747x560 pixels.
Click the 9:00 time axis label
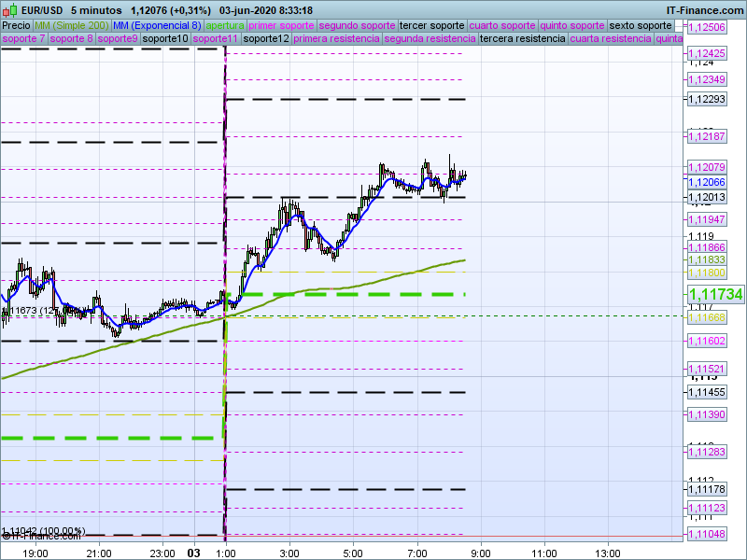coord(480,553)
